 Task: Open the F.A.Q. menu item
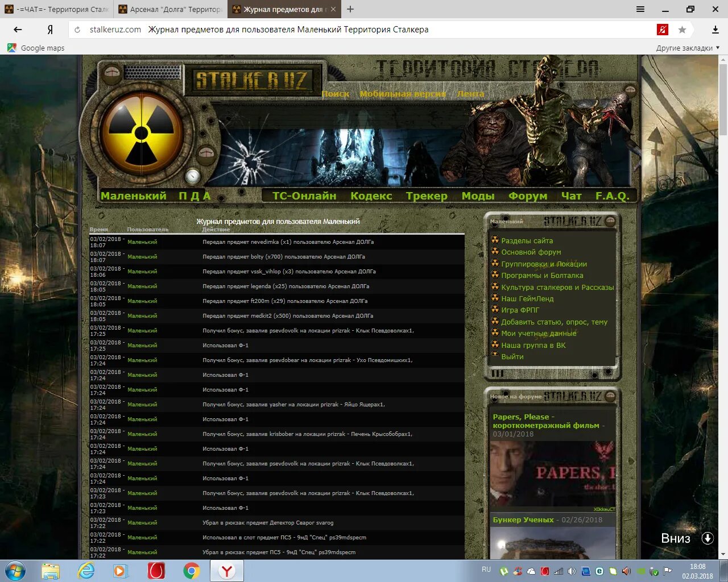coord(612,196)
